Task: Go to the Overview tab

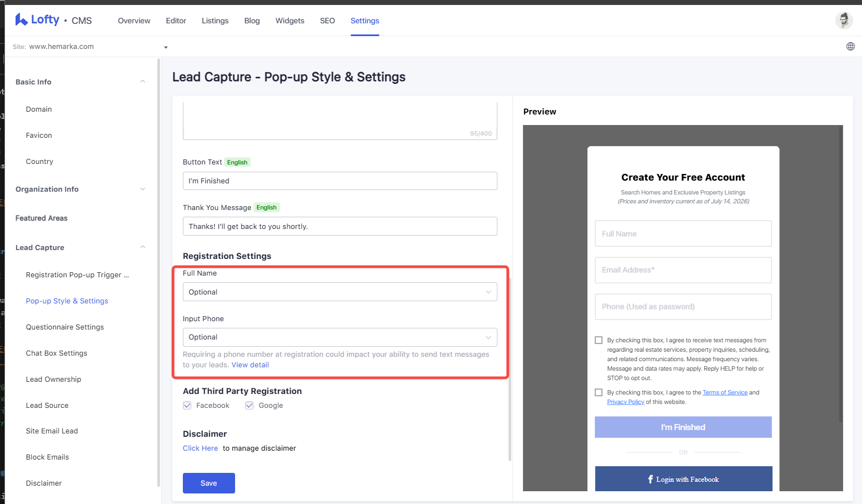Action: [134, 21]
